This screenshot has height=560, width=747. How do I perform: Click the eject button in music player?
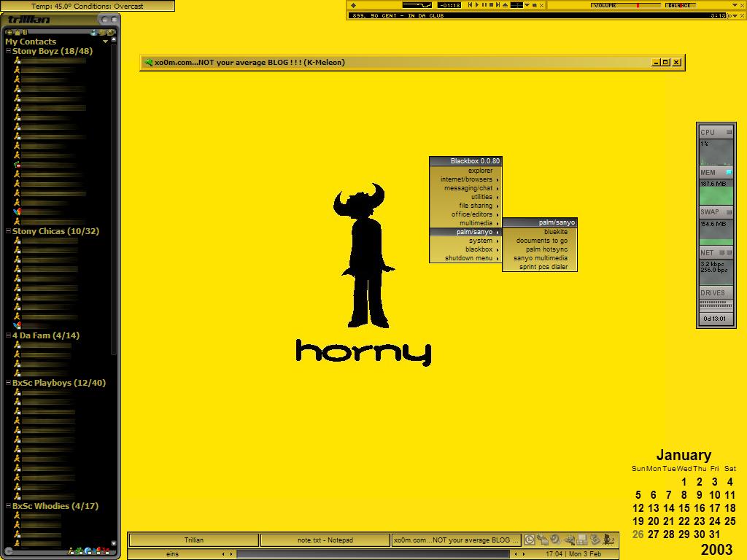click(505, 5)
